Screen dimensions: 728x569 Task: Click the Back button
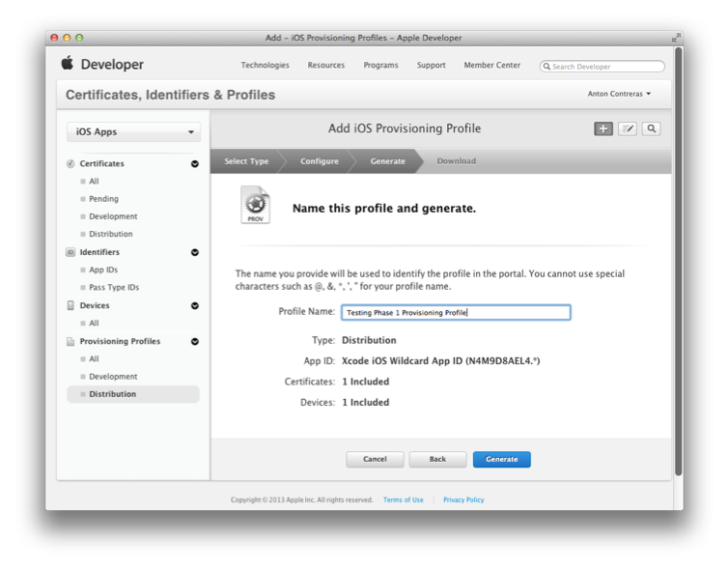(437, 460)
